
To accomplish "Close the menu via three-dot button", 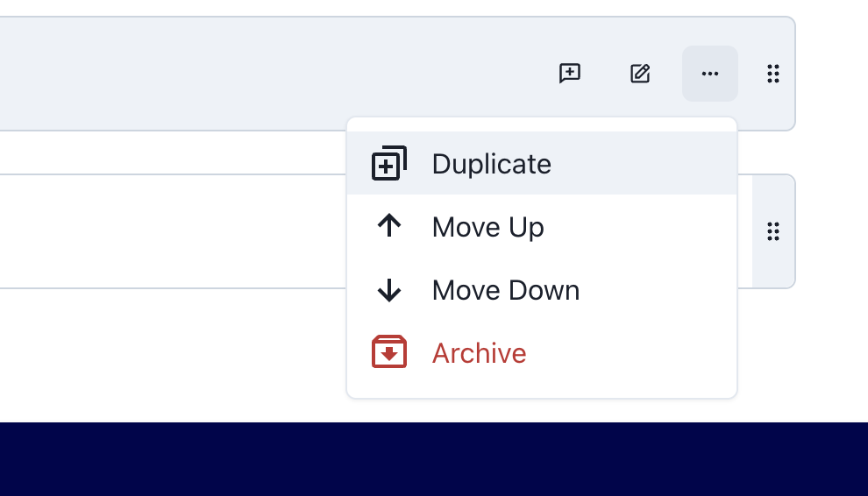I will click(709, 74).
